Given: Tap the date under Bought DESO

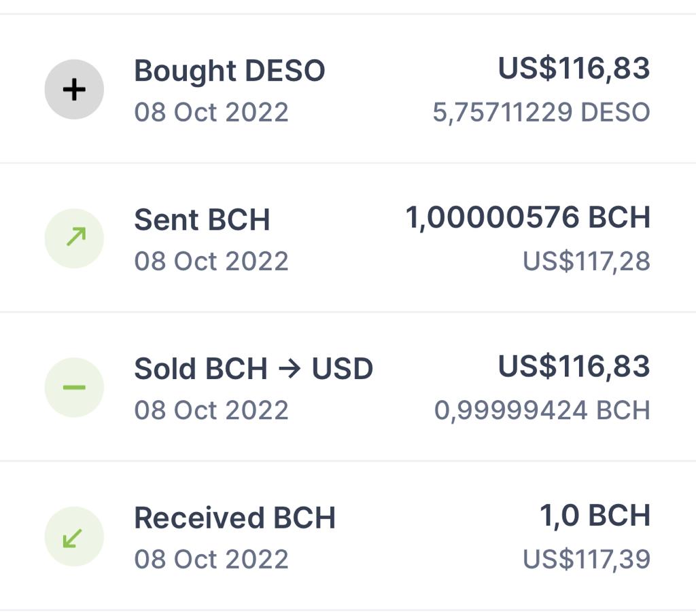Looking at the screenshot, I should coord(211,112).
